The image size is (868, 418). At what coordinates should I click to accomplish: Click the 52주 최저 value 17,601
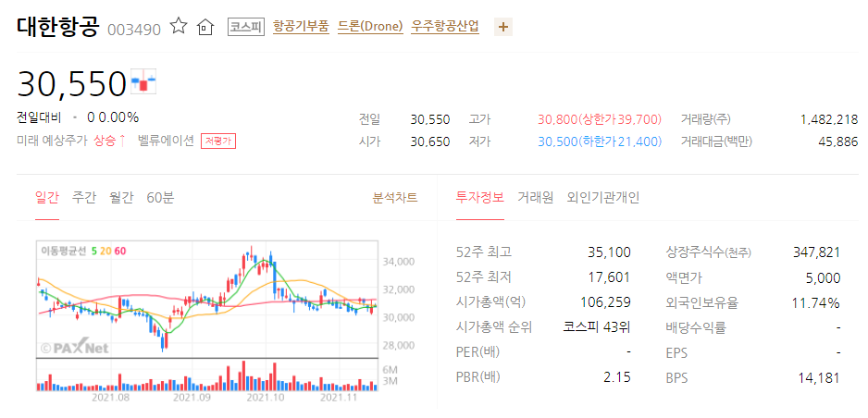[x=610, y=277]
